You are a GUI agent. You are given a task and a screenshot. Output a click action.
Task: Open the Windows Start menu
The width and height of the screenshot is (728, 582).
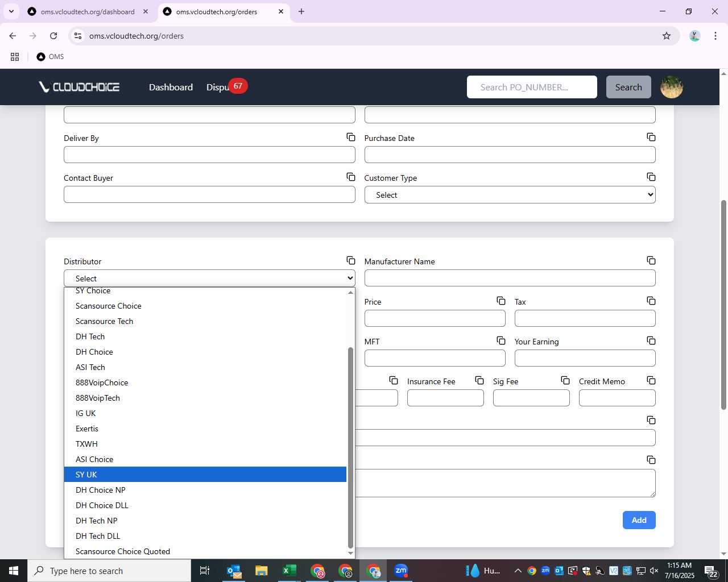click(14, 571)
